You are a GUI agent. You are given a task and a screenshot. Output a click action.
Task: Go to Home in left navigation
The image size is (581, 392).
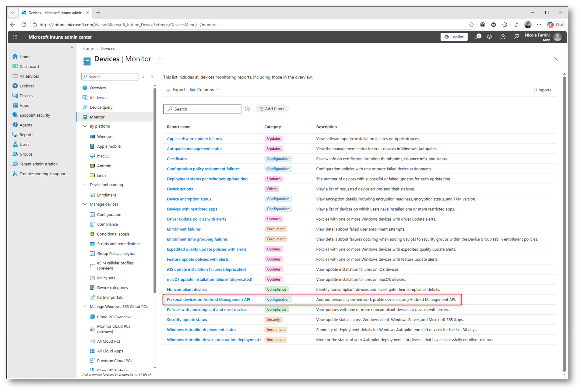click(x=25, y=57)
